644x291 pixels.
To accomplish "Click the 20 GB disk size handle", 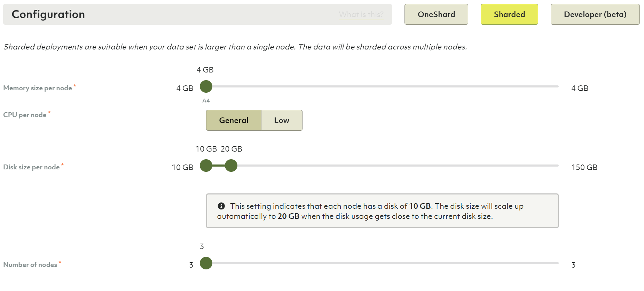I will pos(231,166).
